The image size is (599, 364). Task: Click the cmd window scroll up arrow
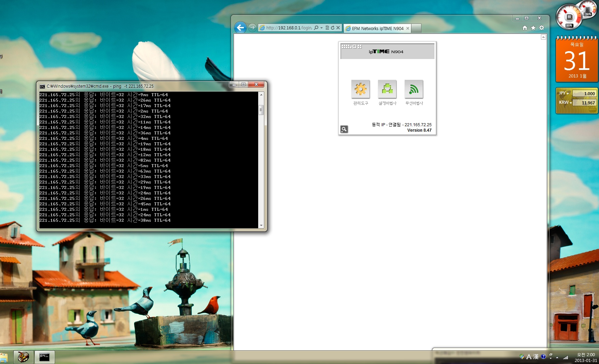(261, 94)
